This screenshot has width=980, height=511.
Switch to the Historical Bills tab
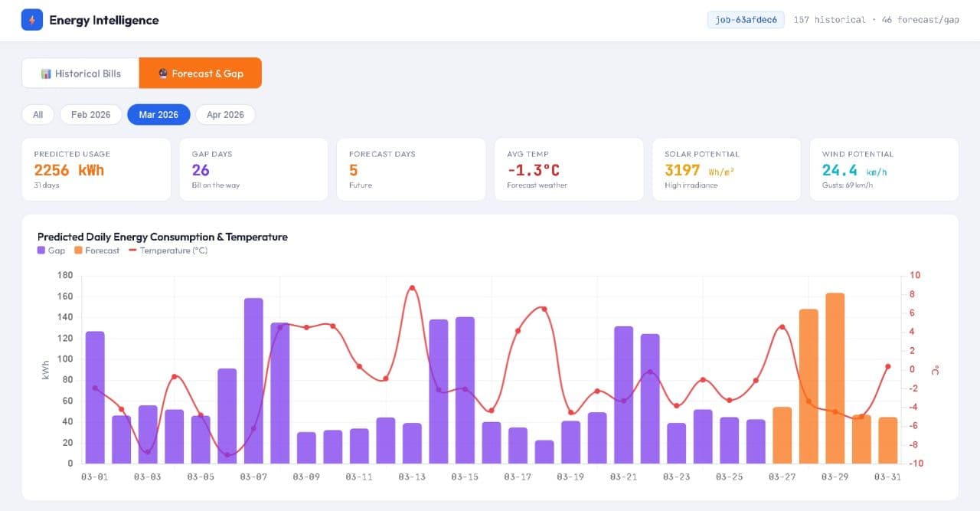point(80,73)
